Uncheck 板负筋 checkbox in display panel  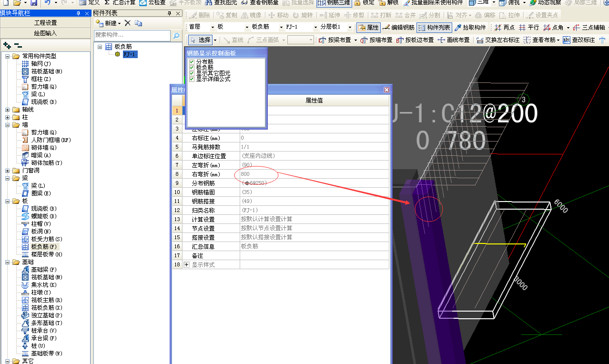[x=192, y=68]
